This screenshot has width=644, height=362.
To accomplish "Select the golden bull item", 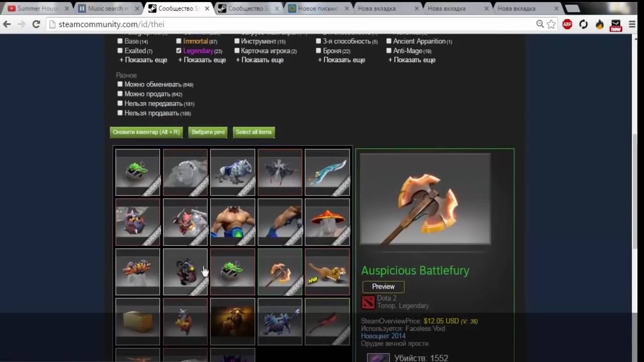I will 232,321.
